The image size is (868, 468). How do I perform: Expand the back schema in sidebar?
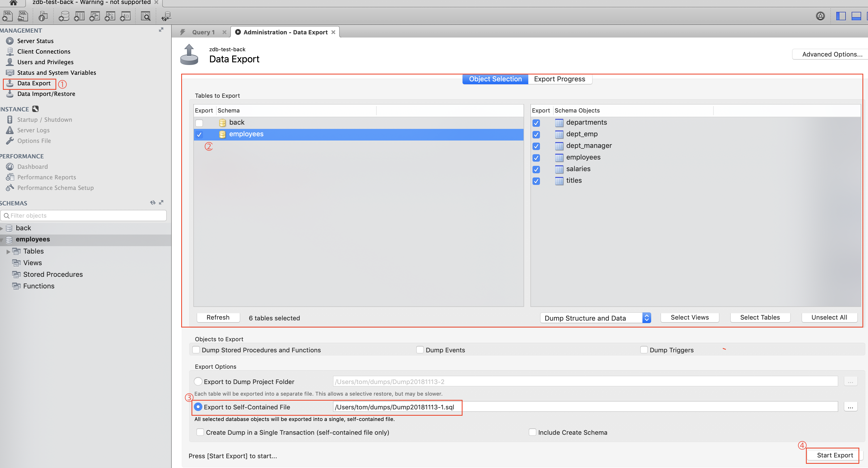tap(2, 228)
